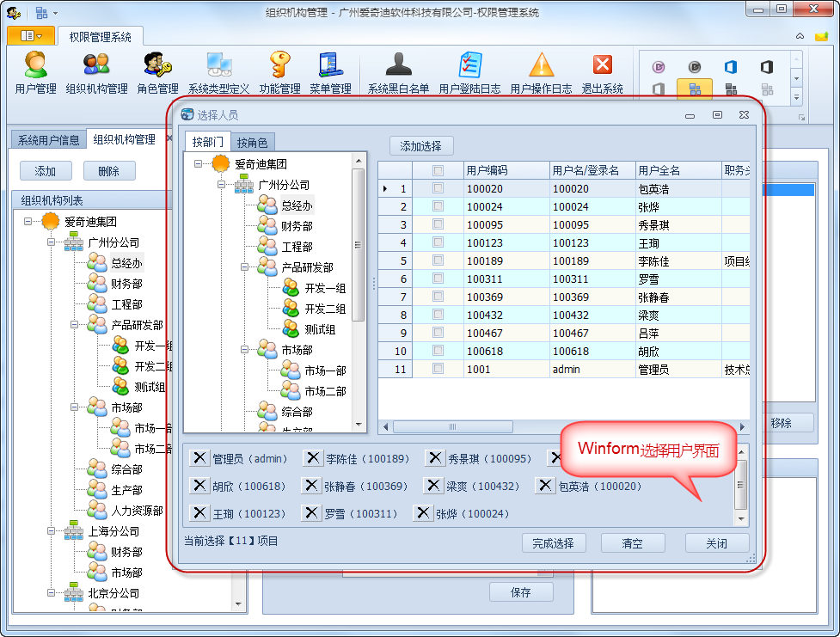
Task: Select 权限管理系统 ribbon tab
Action: tap(101, 36)
